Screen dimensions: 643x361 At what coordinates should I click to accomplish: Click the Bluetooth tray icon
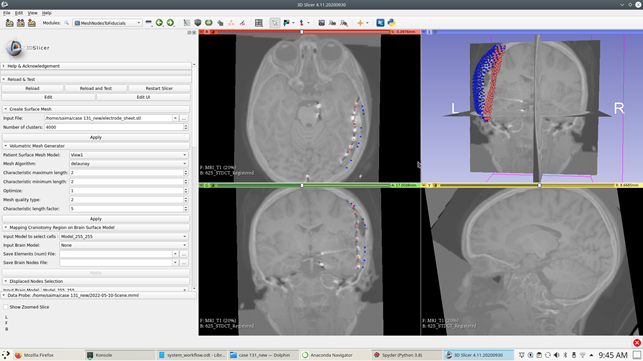pos(565,355)
